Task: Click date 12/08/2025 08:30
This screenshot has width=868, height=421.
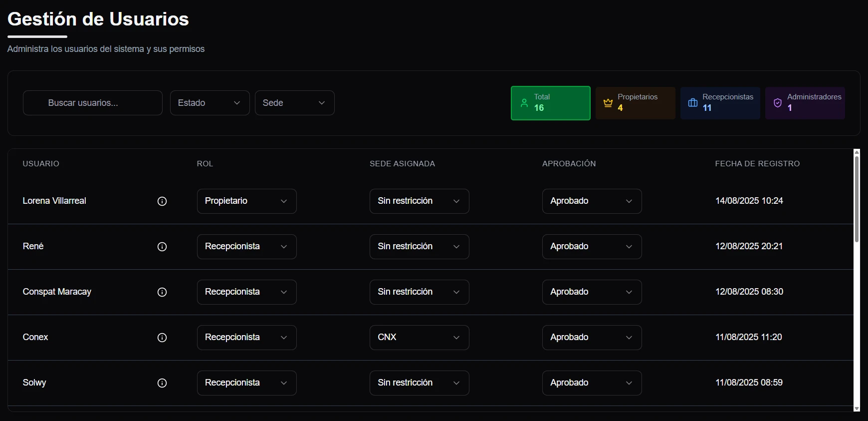Action: [x=749, y=292]
